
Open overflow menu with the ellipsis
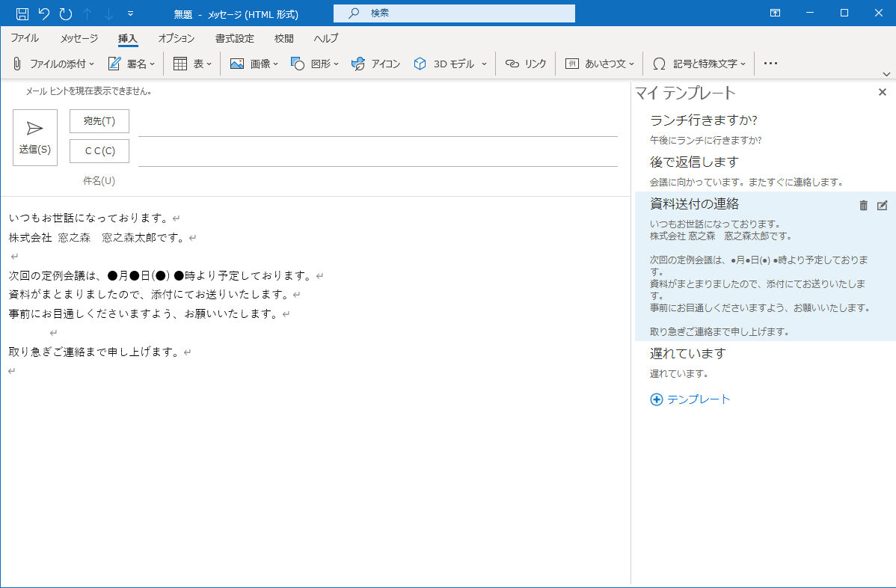tap(770, 64)
